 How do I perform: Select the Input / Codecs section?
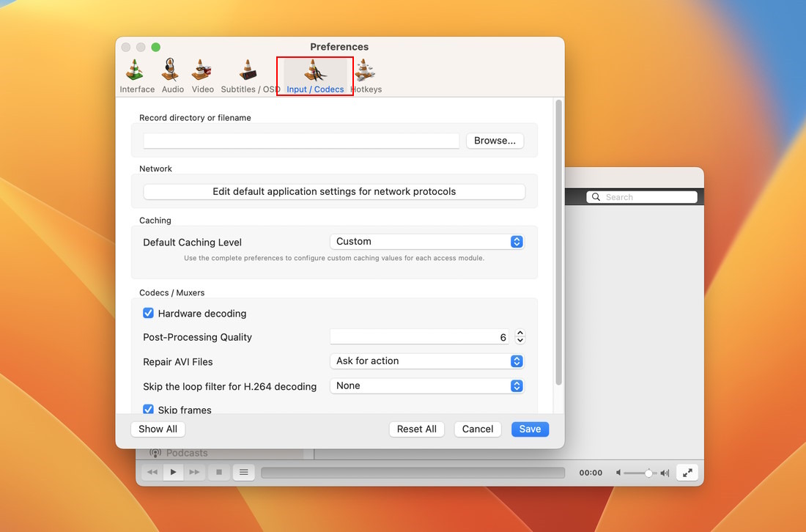pyautogui.click(x=314, y=73)
